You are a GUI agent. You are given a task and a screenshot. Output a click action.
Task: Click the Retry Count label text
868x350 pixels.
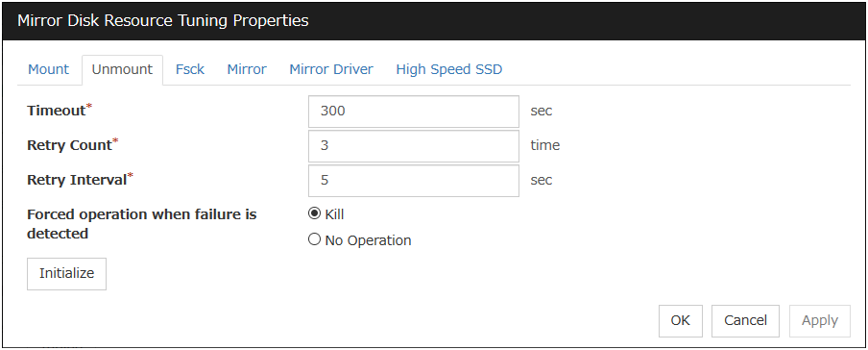point(70,145)
